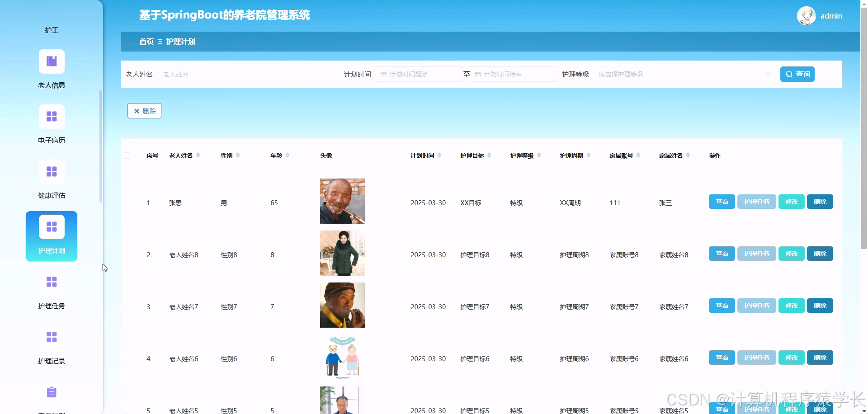Select the 健康评估 sidebar icon
This screenshot has height=414, width=868.
coord(51,172)
